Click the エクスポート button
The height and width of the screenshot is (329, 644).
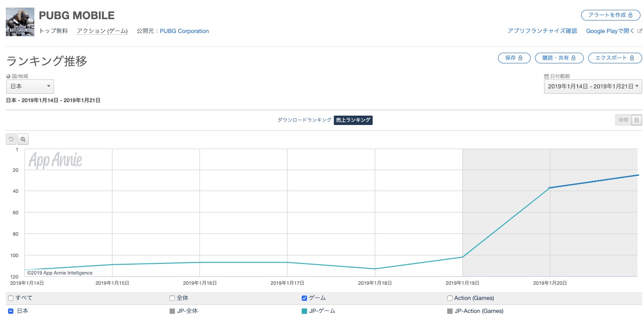pos(615,58)
